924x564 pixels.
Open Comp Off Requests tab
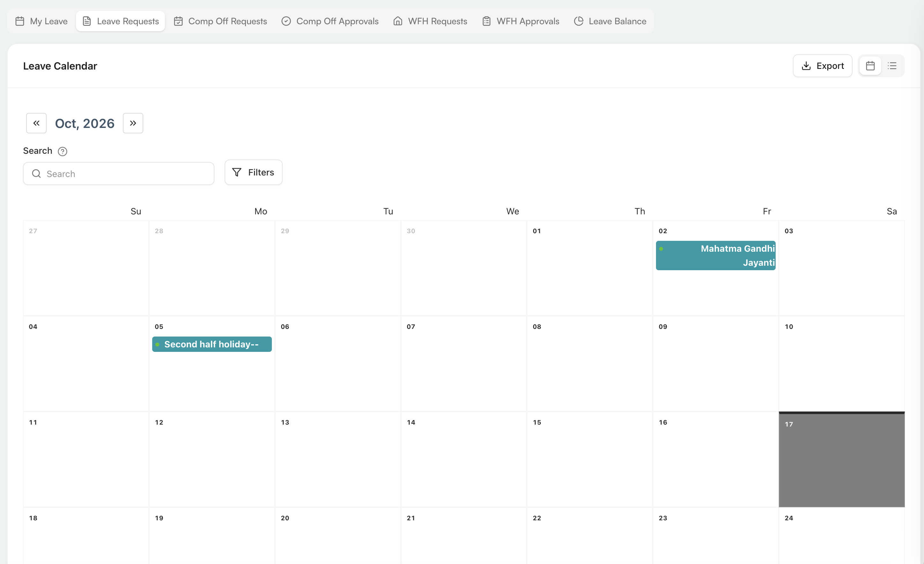pyautogui.click(x=220, y=21)
